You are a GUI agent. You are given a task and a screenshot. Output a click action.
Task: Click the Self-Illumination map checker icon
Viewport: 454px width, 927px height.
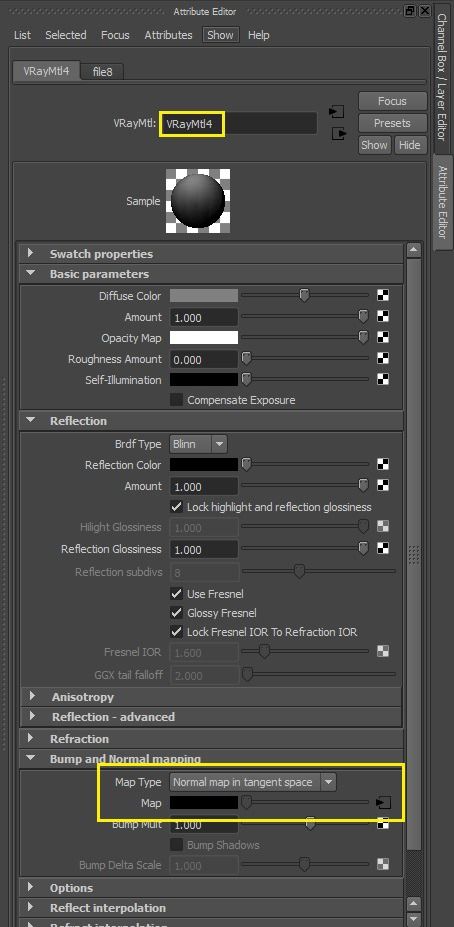pos(383,380)
